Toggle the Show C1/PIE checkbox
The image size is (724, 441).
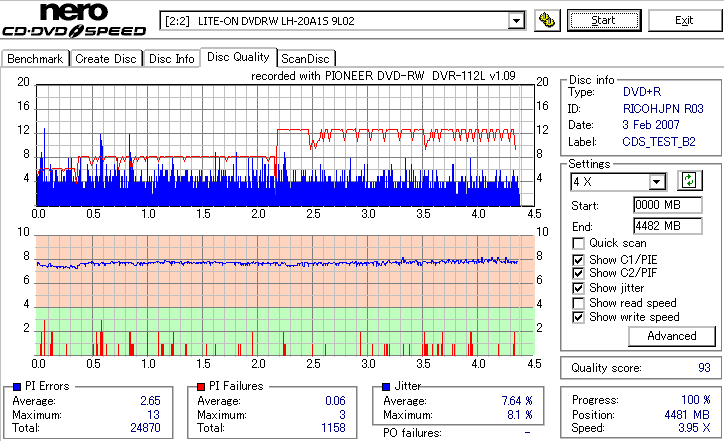[x=578, y=260]
